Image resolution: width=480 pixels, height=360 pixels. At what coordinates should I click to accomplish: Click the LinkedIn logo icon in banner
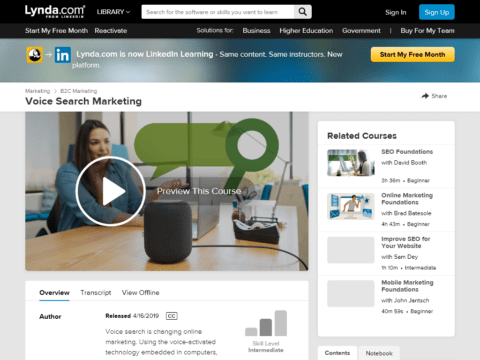point(63,55)
